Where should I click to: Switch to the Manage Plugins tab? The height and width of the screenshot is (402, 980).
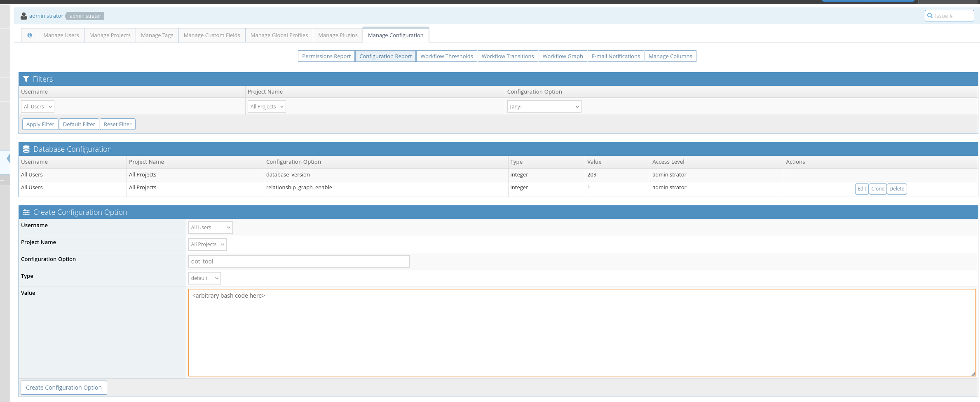(338, 35)
